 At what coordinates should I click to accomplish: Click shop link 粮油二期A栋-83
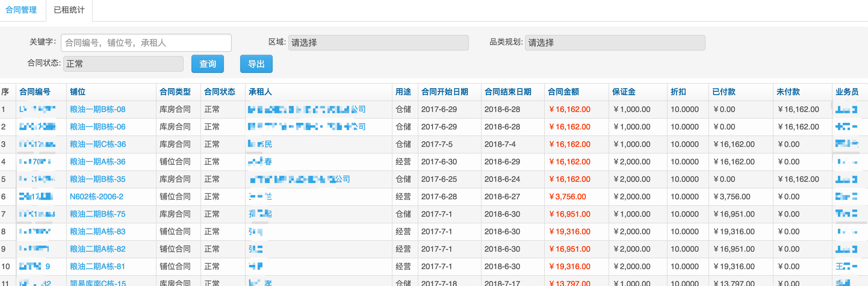tap(98, 232)
